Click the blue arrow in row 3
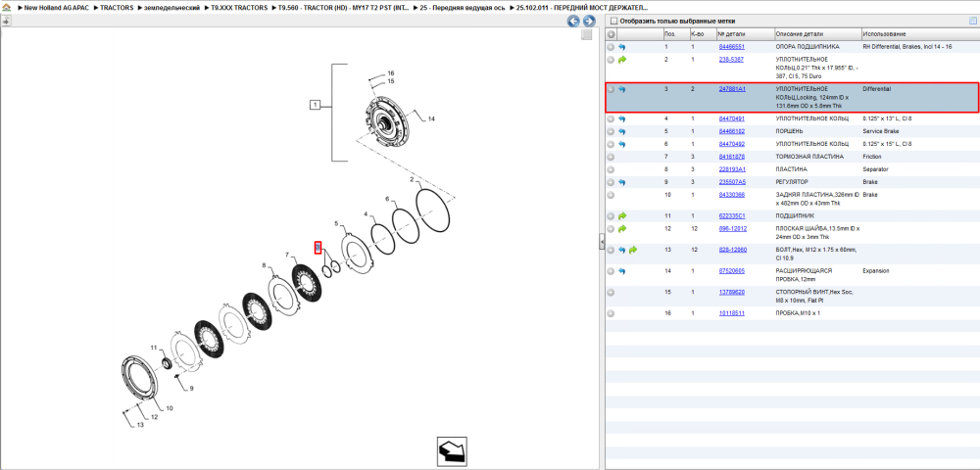Viewport: 980px width, 470px height. (622, 89)
